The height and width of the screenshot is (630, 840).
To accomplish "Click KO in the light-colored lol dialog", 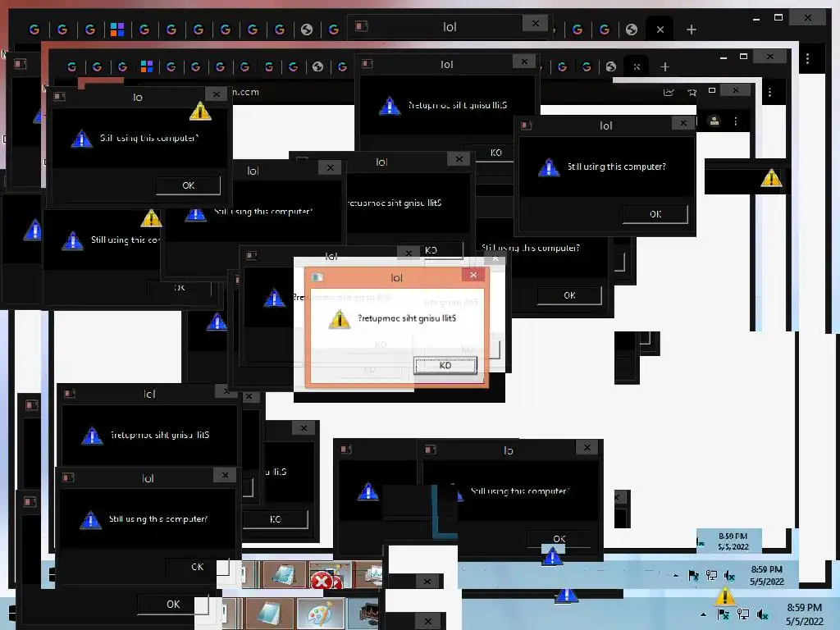I will [x=445, y=365].
